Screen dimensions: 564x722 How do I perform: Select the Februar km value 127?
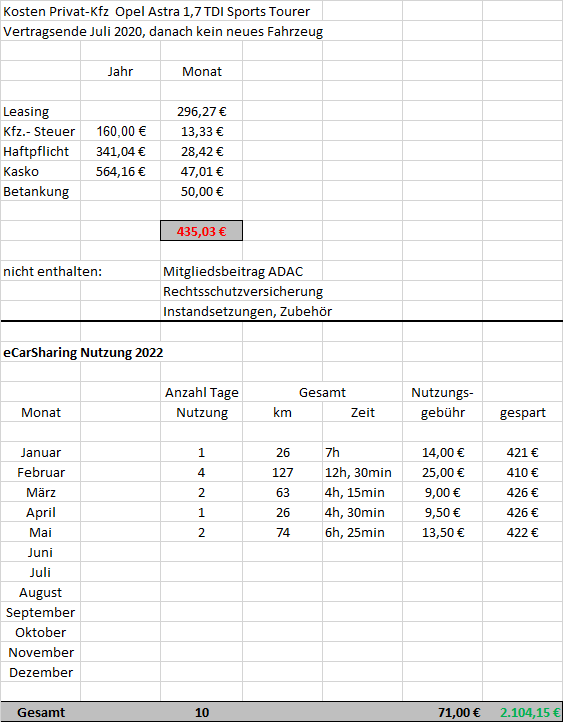pos(282,472)
